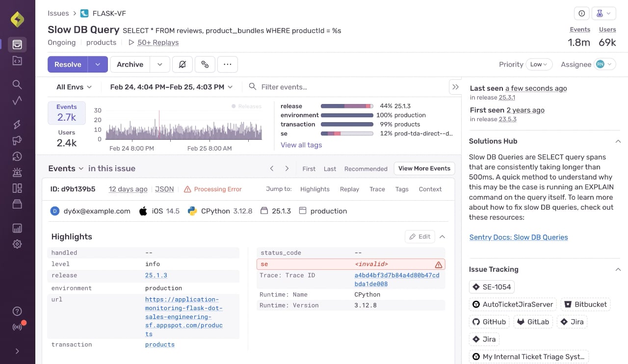
Task: Mute notifications with the bell-slash icon
Action: pos(182,64)
